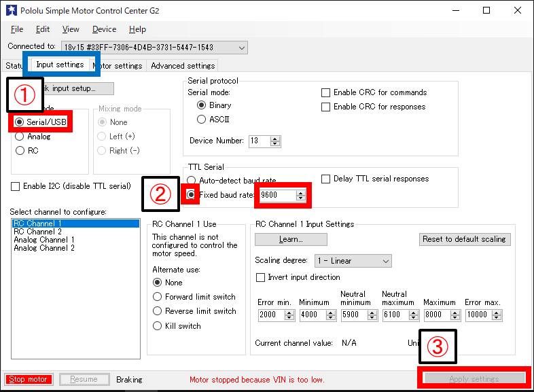Enable CRC for responses

pyautogui.click(x=374, y=107)
